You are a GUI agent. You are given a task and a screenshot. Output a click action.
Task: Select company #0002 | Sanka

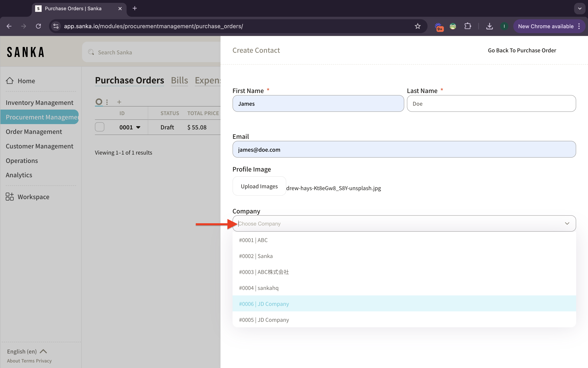(x=404, y=256)
